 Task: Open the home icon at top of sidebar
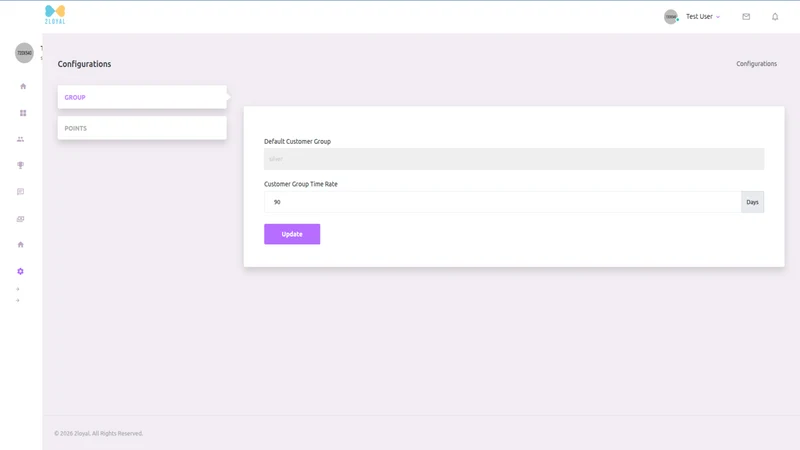pos(23,86)
